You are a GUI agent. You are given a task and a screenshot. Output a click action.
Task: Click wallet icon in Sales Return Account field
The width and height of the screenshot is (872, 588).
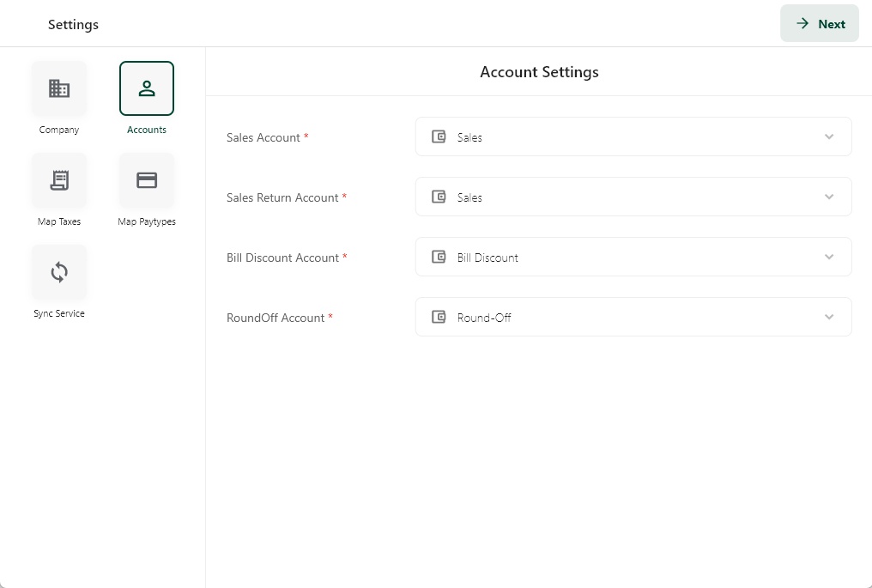(x=439, y=197)
